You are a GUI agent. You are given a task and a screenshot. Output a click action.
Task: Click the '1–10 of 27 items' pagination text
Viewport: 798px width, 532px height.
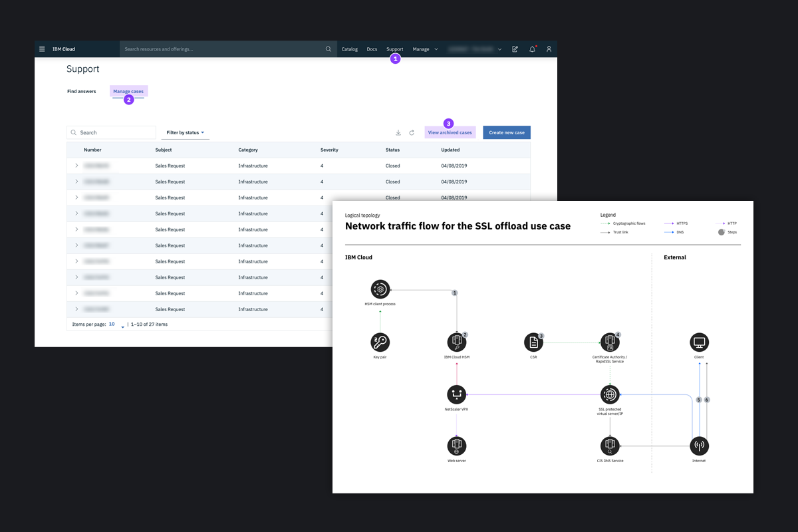[x=149, y=325]
